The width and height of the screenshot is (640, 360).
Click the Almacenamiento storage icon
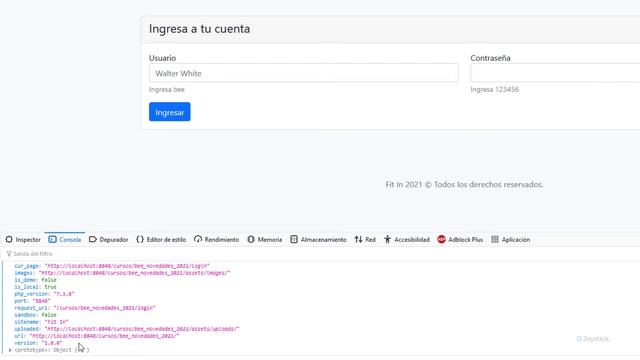294,240
